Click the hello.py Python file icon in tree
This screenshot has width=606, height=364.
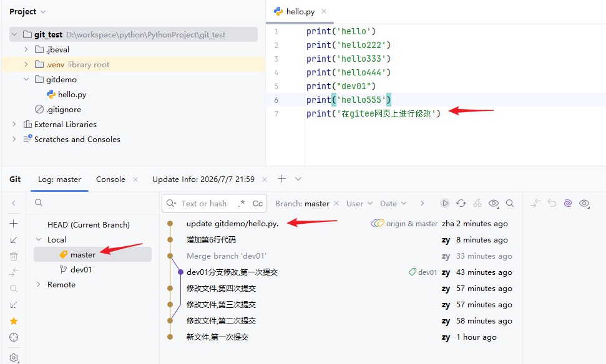point(51,95)
